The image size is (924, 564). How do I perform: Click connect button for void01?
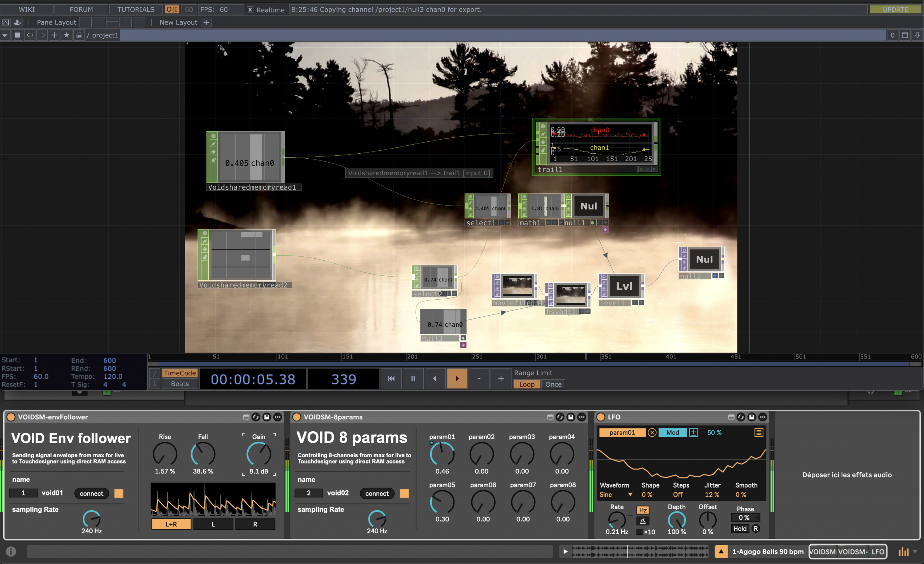click(x=91, y=493)
